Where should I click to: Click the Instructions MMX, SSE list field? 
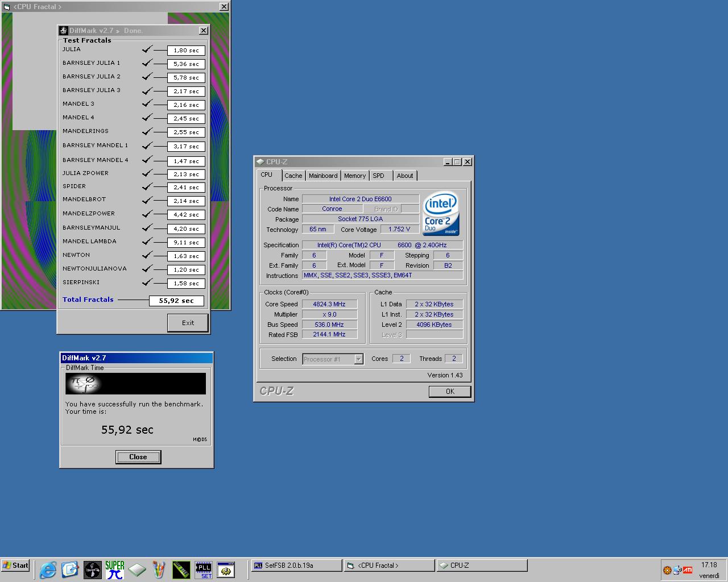(382, 275)
